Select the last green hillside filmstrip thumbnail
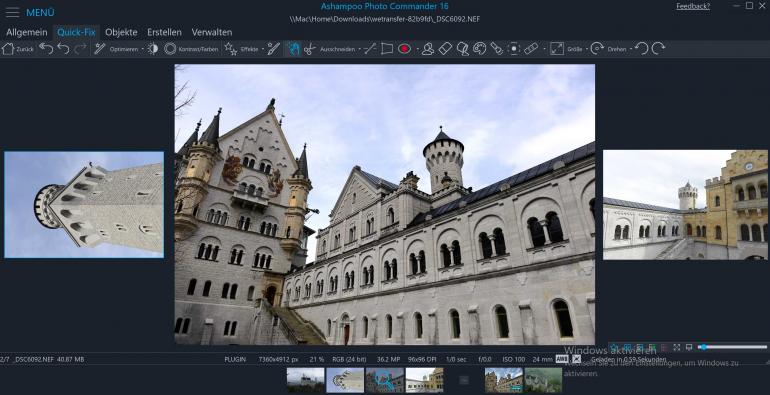 [x=543, y=380]
